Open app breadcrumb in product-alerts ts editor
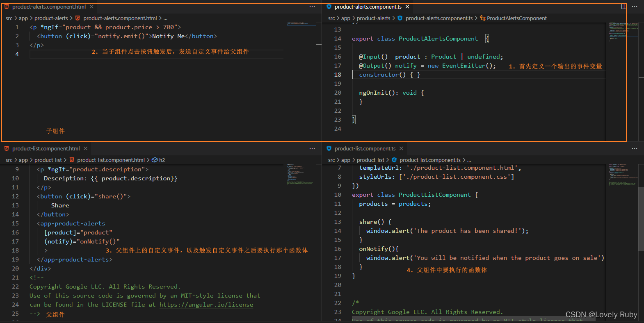The height and width of the screenshot is (323, 644). (346, 18)
